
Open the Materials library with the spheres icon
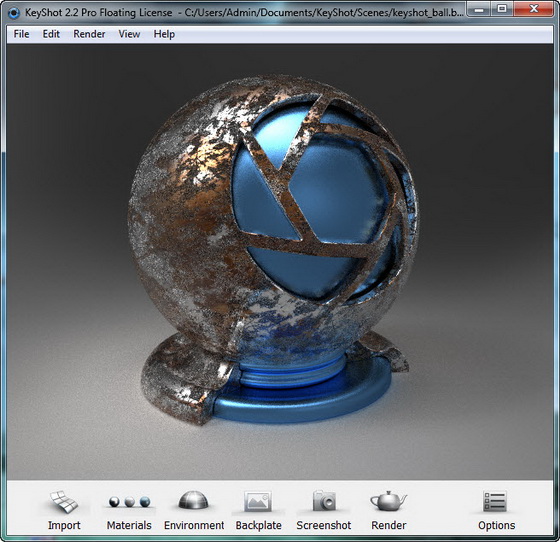[x=129, y=502]
